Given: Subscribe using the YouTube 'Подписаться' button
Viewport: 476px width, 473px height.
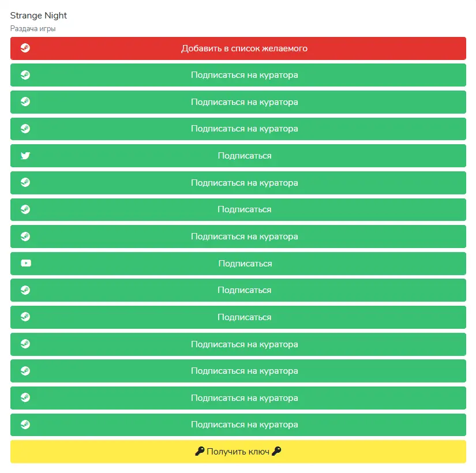Looking at the screenshot, I should click(x=238, y=264).
